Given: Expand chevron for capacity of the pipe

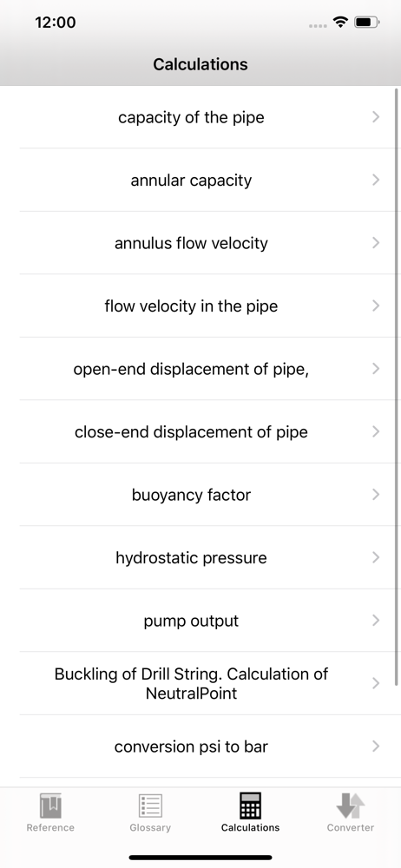Looking at the screenshot, I should pos(376,117).
